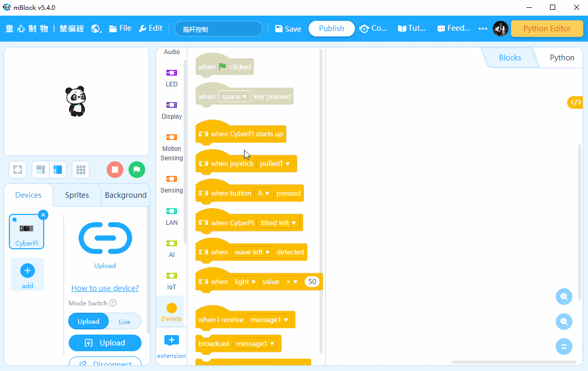
Task: Switch mode to Live
Action: [124, 322]
